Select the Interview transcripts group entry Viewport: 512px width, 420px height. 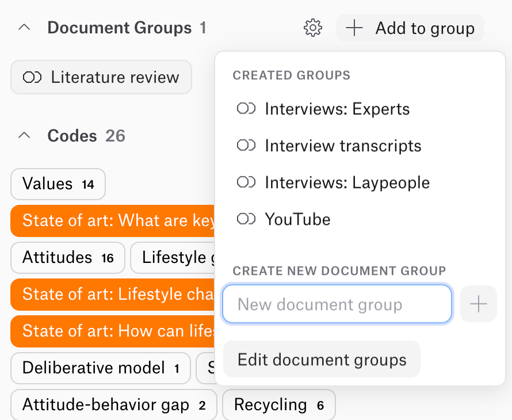pyautogui.click(x=342, y=146)
